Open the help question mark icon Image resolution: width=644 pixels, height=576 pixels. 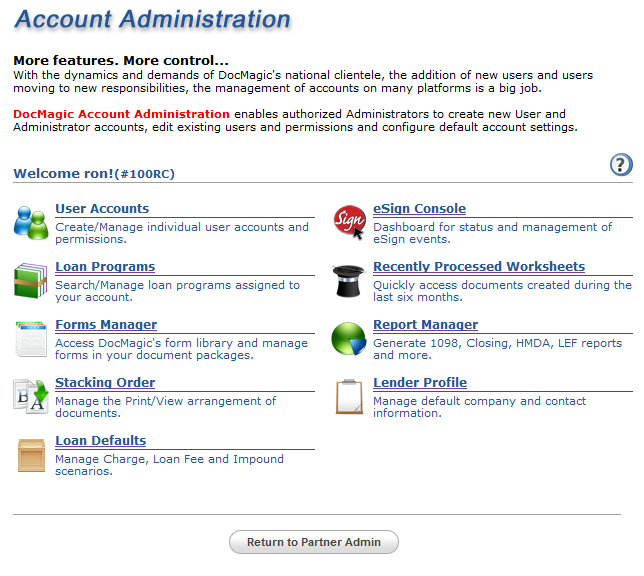621,166
